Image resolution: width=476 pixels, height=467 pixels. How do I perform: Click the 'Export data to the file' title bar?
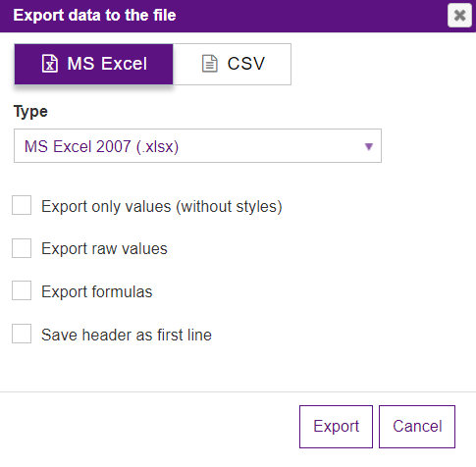(x=238, y=16)
